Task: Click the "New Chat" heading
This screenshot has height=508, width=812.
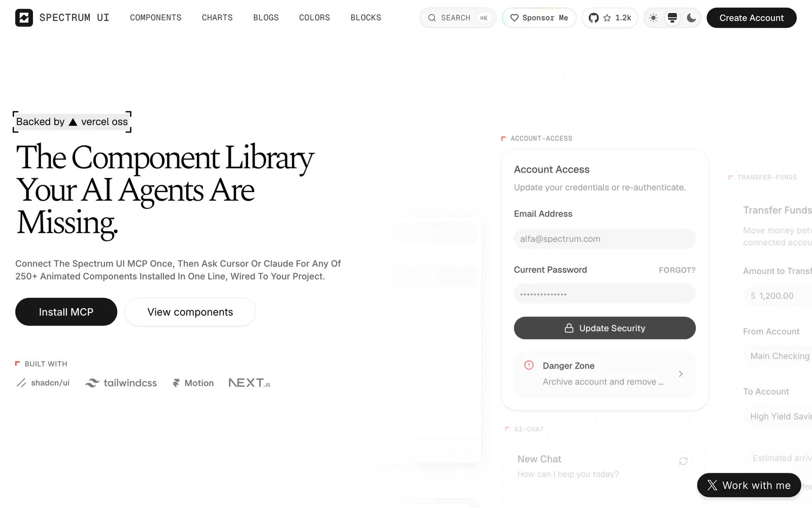Action: [539, 459]
